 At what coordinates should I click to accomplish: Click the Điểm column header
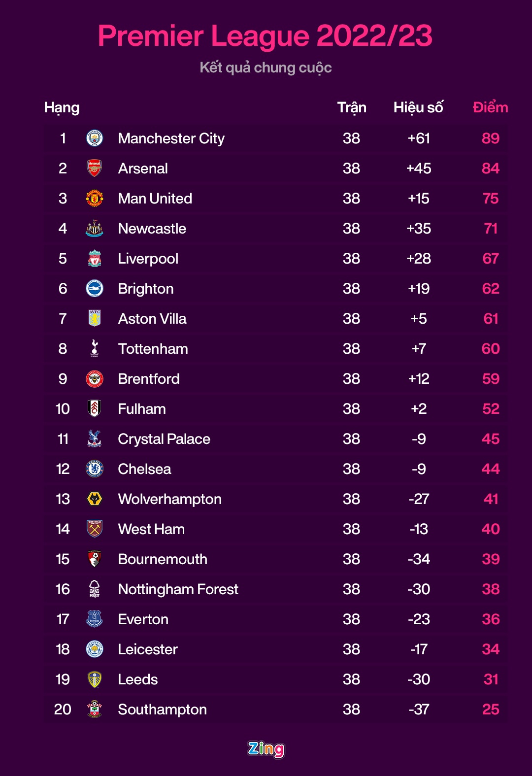coord(490,107)
